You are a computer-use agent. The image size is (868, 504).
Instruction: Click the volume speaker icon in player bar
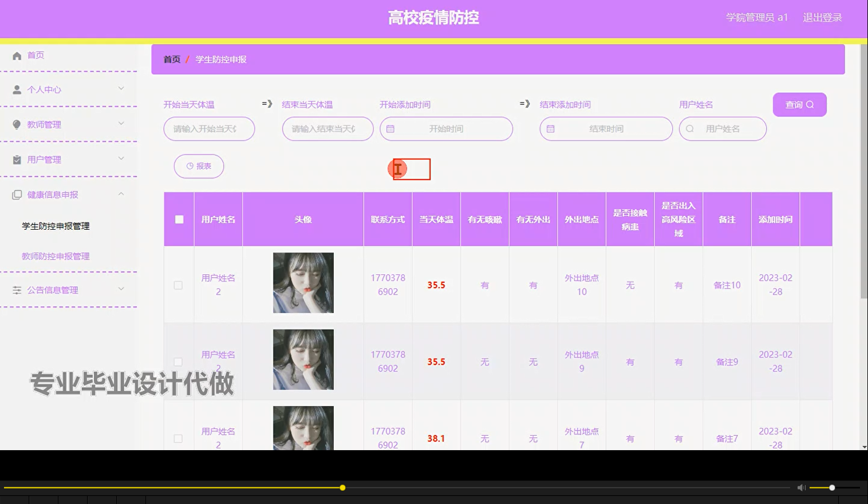(x=802, y=487)
